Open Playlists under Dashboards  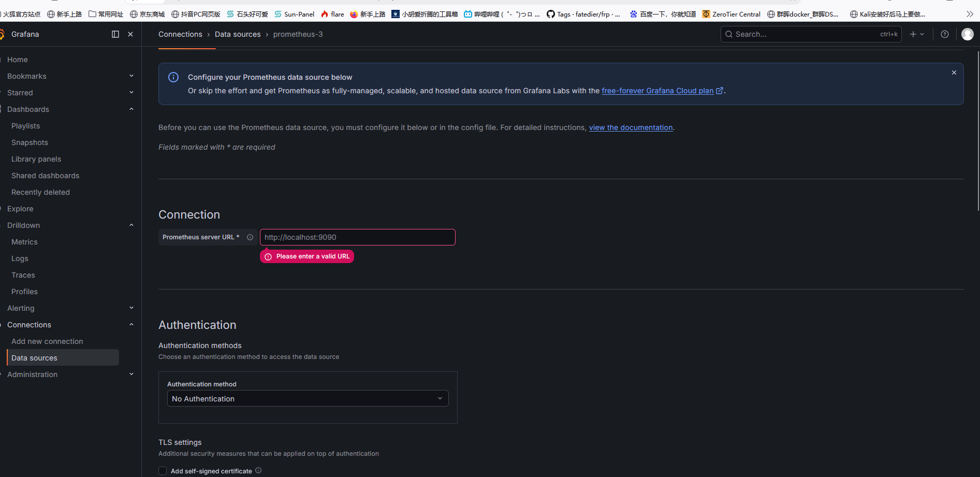tap(25, 126)
